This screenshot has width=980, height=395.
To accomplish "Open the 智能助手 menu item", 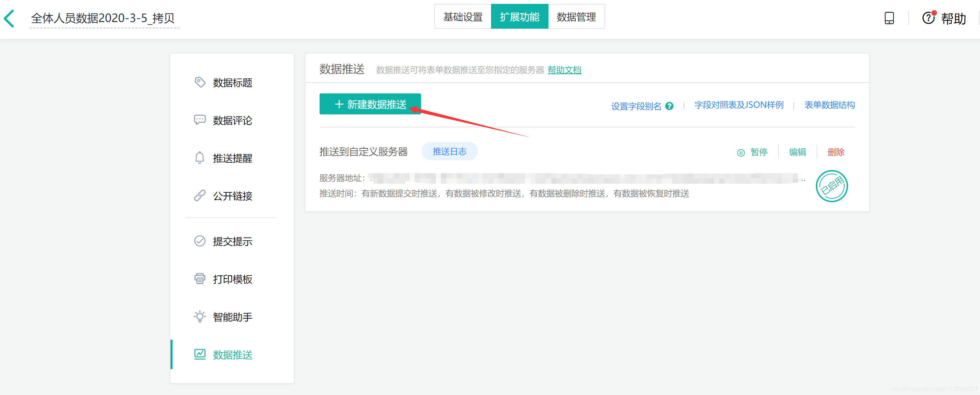I will [232, 317].
